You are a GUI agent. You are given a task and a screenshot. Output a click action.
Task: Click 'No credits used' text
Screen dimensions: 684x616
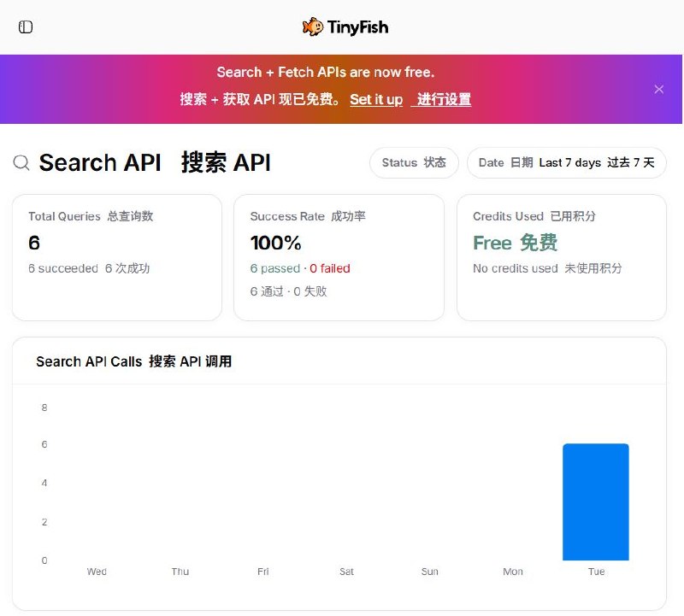[516, 268]
